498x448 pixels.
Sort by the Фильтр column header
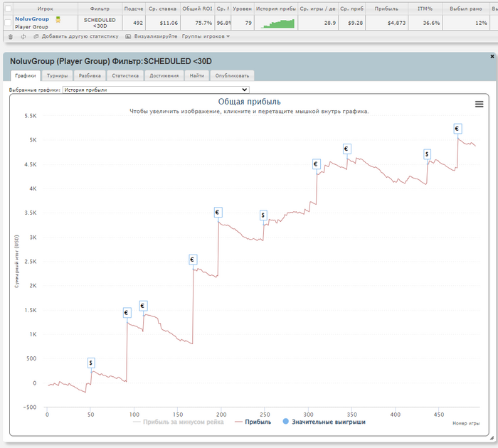click(x=100, y=9)
